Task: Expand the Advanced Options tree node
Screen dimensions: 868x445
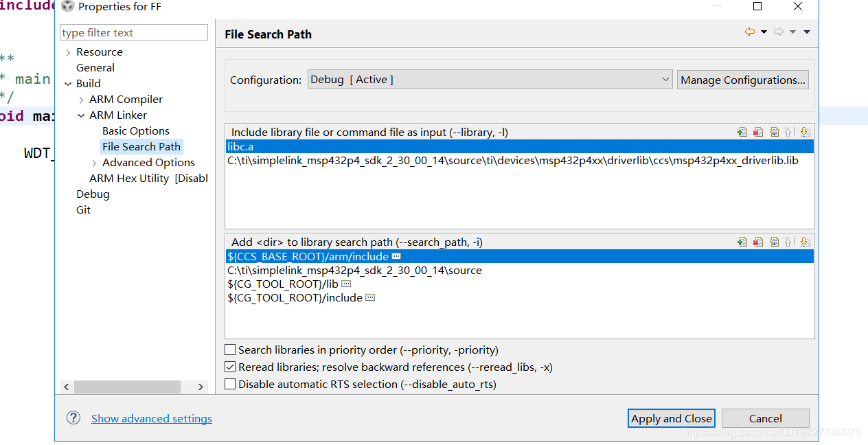Action: (94, 163)
